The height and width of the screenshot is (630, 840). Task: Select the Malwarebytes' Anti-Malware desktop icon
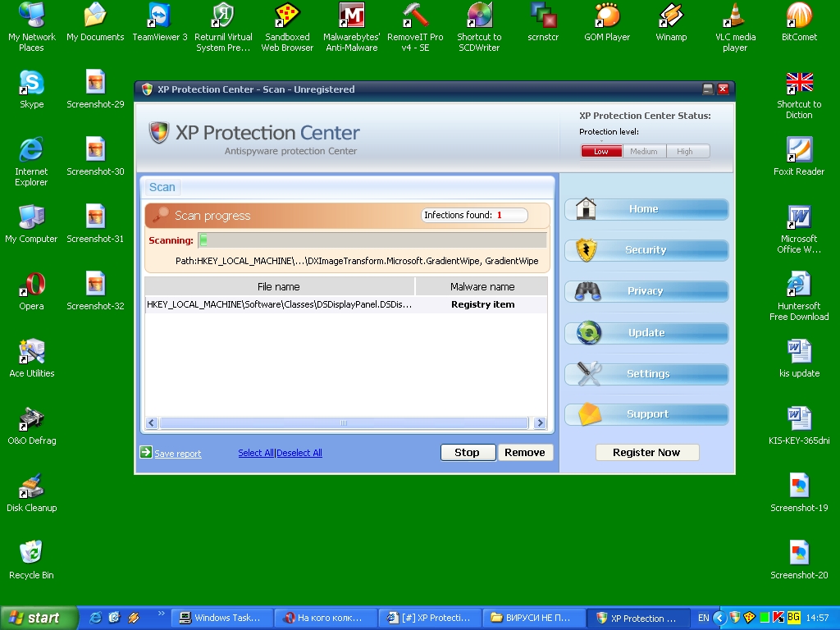(351, 27)
